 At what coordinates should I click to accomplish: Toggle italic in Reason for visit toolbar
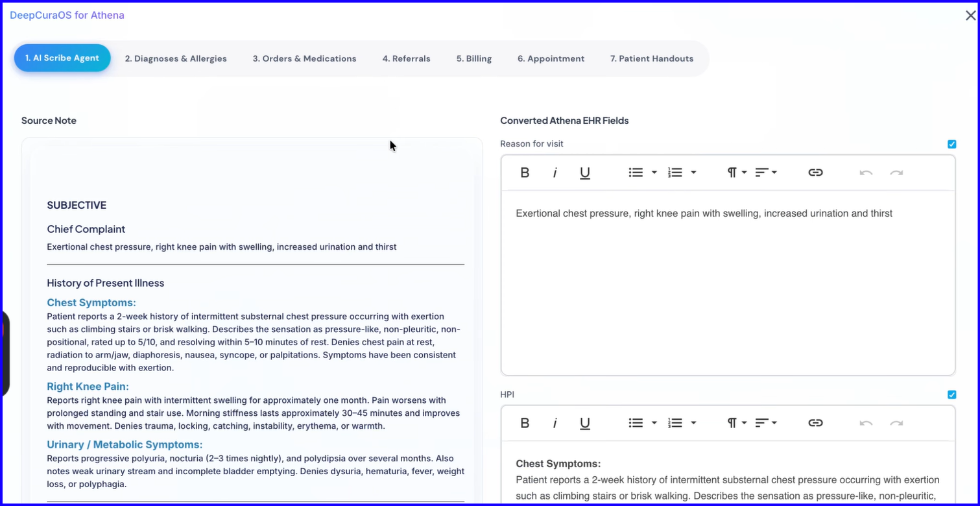[555, 173]
